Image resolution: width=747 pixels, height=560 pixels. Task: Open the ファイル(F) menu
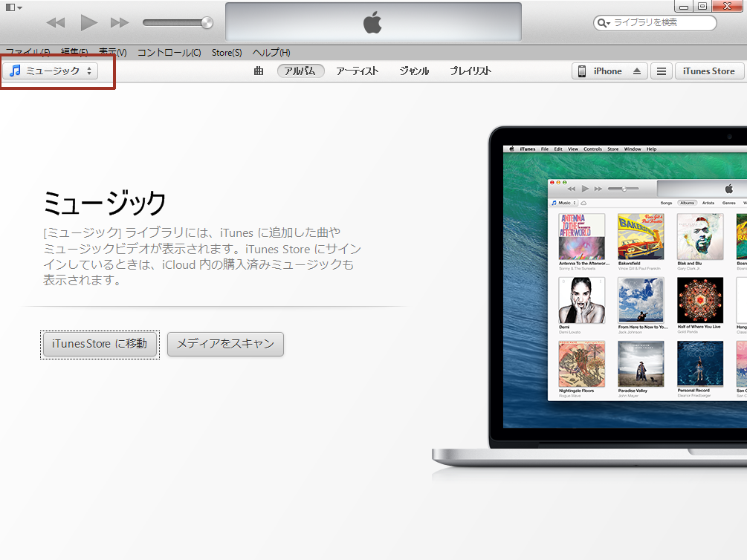pos(28,52)
